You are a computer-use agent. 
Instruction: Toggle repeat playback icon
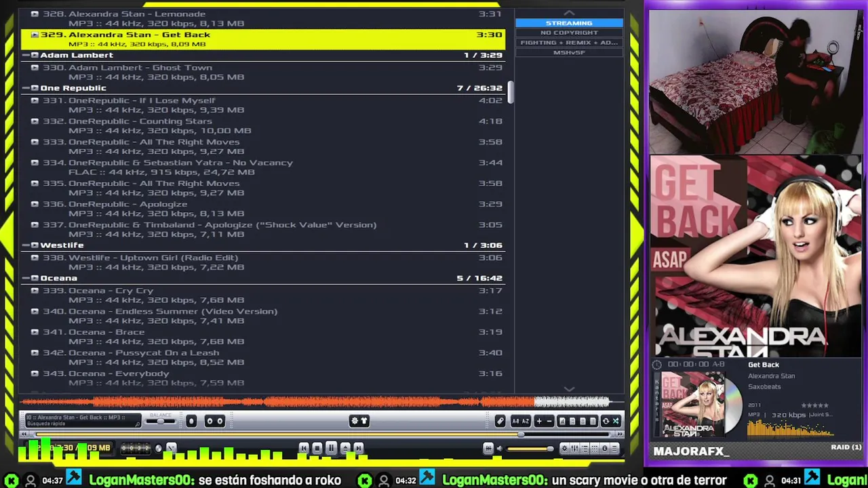click(606, 421)
